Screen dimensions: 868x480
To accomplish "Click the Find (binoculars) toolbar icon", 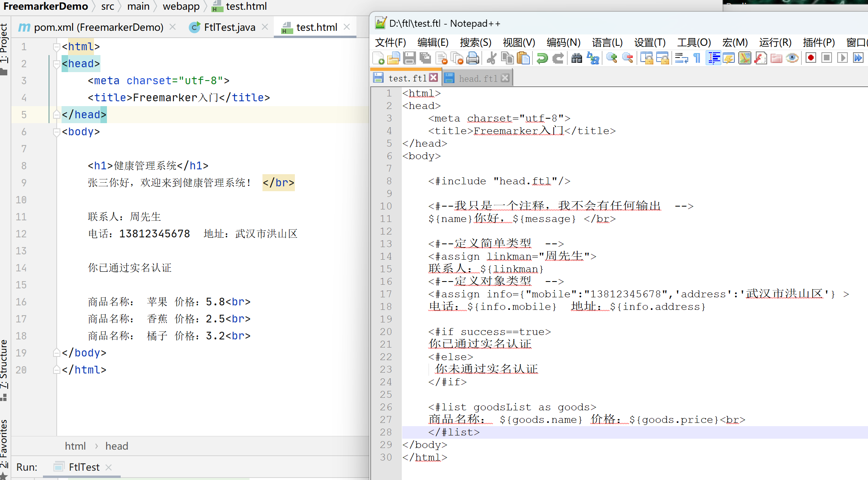I will coord(576,58).
